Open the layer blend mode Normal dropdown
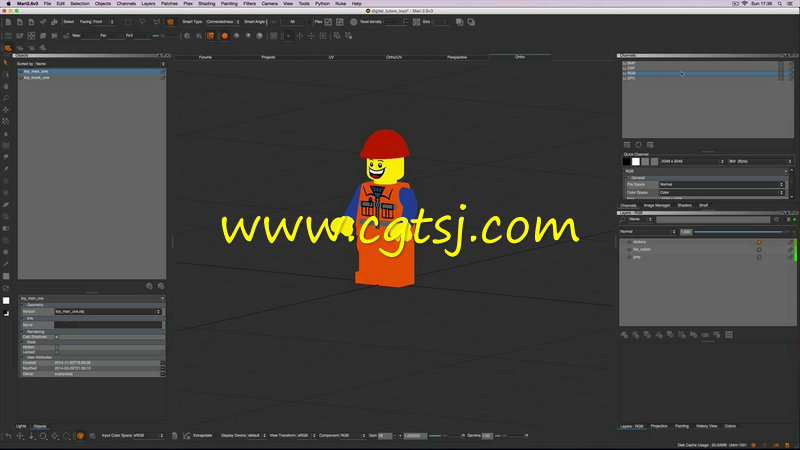This screenshot has width=800, height=450. (648, 232)
